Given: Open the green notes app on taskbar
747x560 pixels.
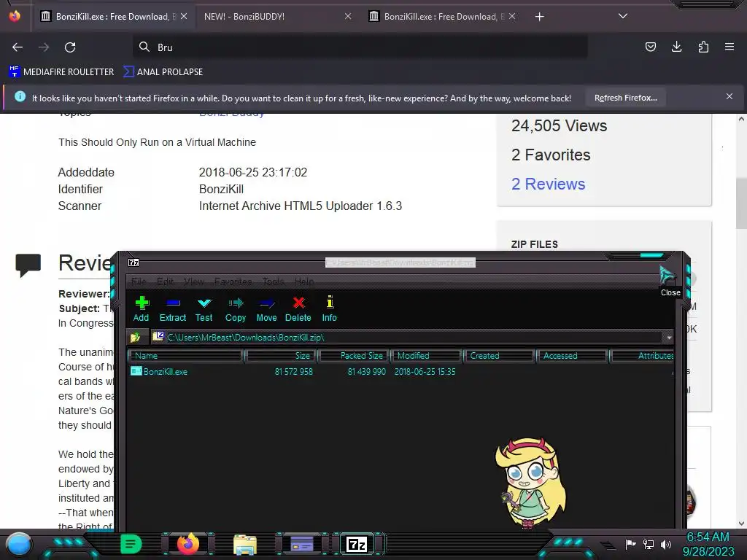Looking at the screenshot, I should [x=131, y=544].
